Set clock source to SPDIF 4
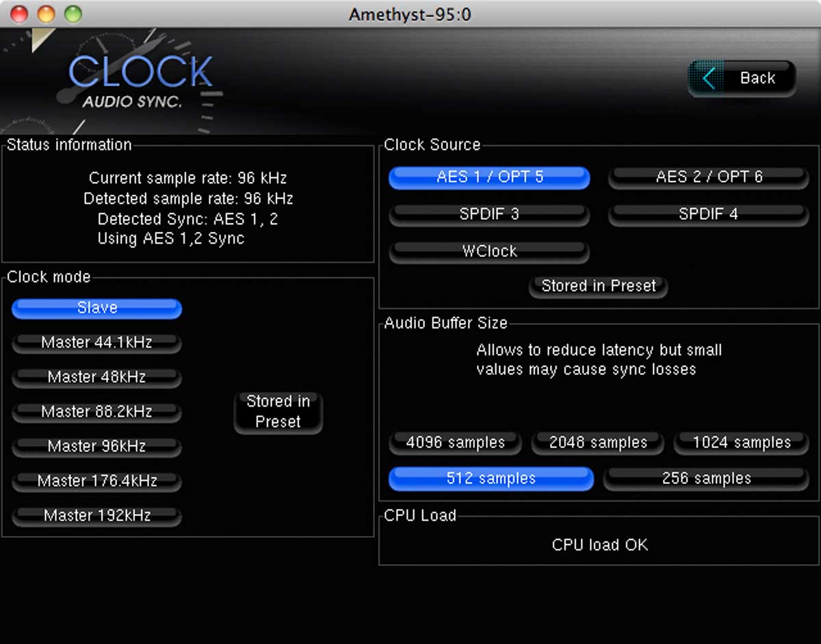The image size is (821, 644). [x=709, y=215]
